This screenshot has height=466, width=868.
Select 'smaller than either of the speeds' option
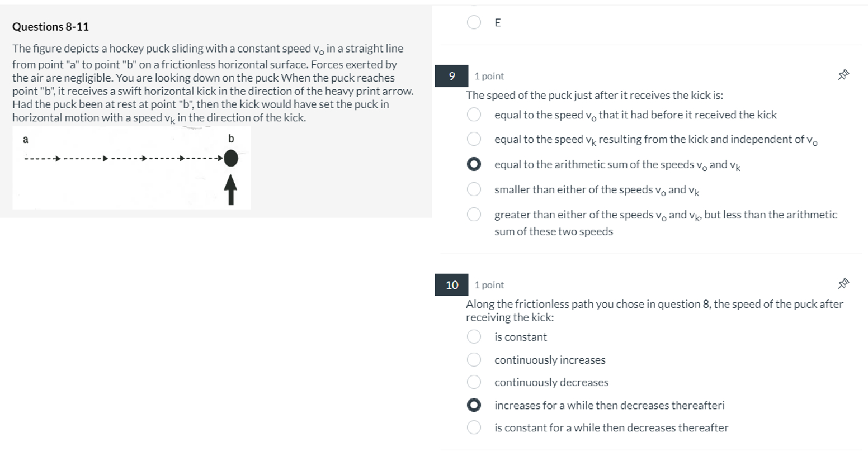[x=474, y=189]
